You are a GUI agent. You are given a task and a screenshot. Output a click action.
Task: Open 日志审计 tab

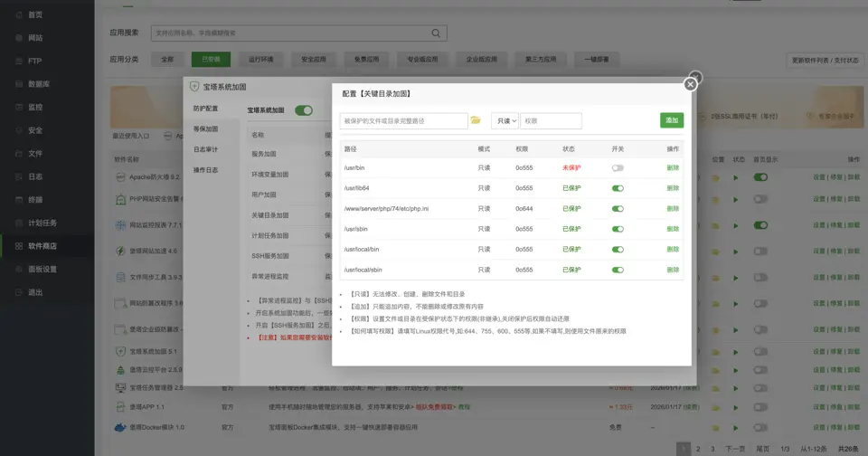[x=205, y=149]
